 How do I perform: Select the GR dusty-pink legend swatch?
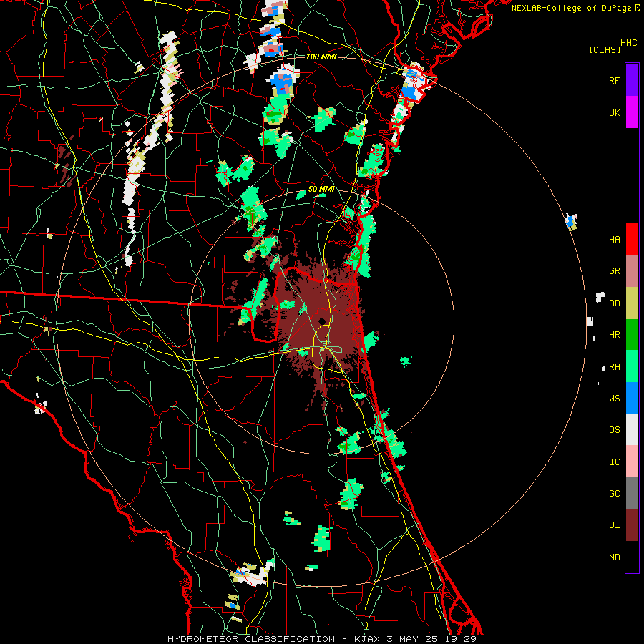[632, 271]
